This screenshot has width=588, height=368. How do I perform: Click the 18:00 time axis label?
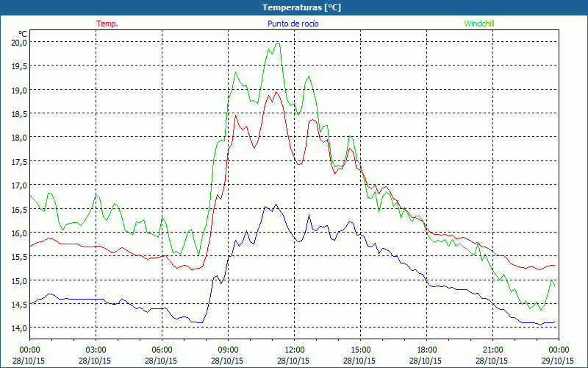coord(427,350)
